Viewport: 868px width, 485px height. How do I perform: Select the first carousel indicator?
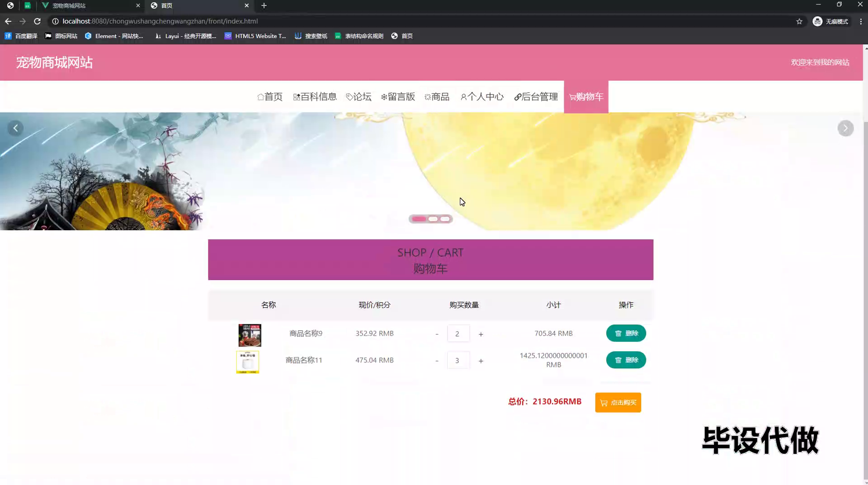(419, 219)
